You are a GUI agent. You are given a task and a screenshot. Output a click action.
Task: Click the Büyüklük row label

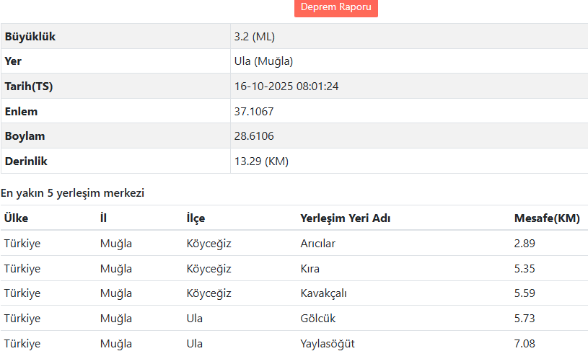click(x=30, y=37)
